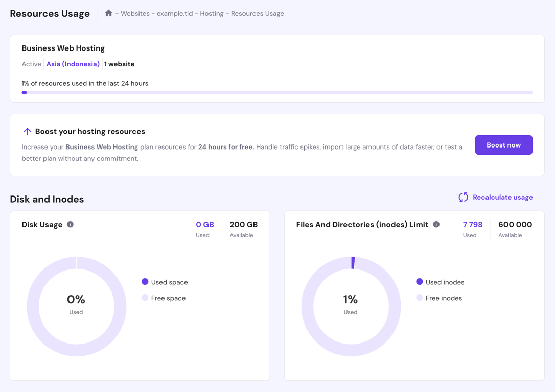Click the 24-hour resources usage progress bar
Screen dimensions: 555x392
(x=277, y=92)
